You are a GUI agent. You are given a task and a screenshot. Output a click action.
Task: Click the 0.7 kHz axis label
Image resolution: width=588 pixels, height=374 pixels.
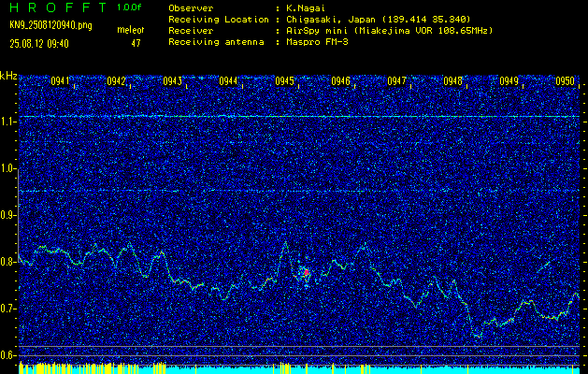pyautogui.click(x=7, y=309)
